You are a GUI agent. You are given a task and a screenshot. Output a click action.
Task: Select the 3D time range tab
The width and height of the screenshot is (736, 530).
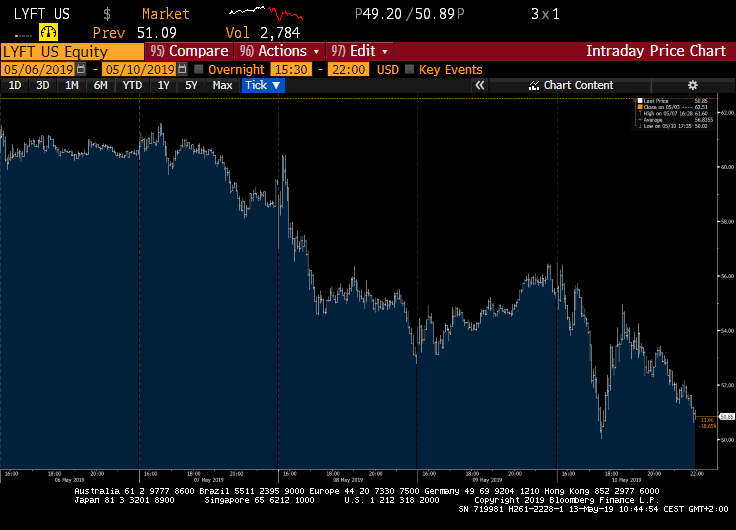(43, 85)
